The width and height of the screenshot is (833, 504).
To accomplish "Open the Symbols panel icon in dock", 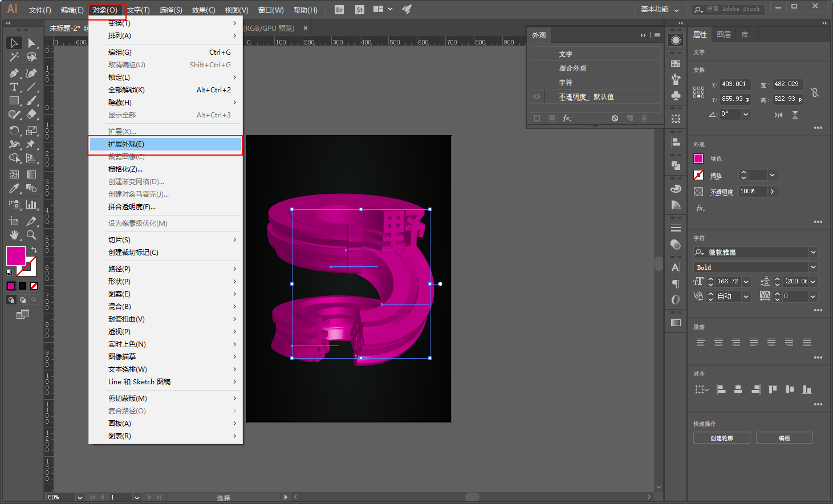I will click(x=676, y=95).
